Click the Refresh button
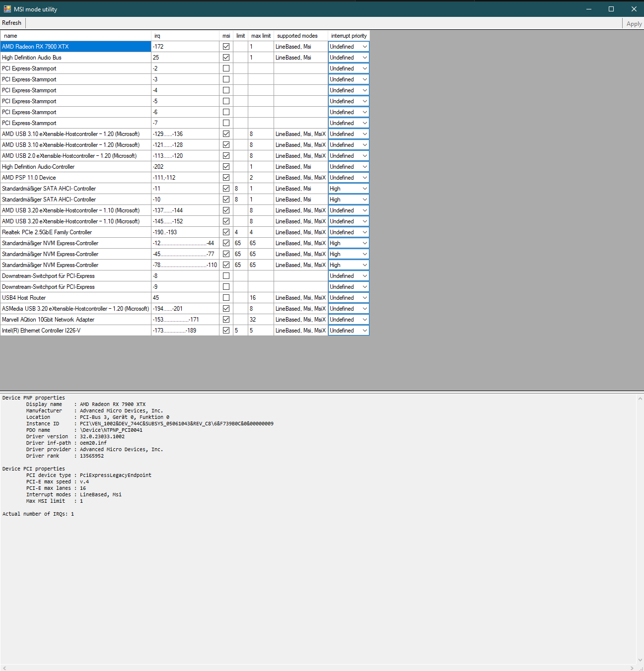The image size is (644, 671). [12, 23]
